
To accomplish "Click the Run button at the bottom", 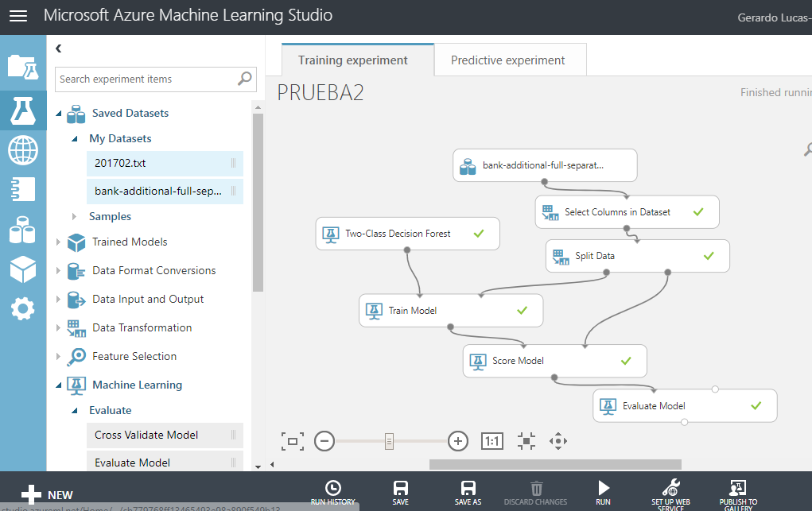I will [x=603, y=490].
